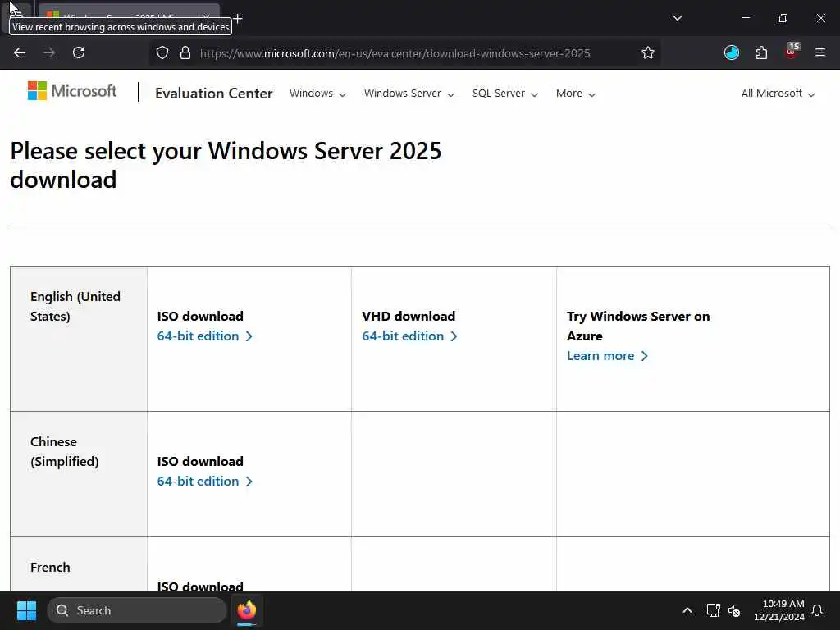Open the blue circular extension icon
Image resolution: width=840 pixels, height=630 pixels.
[731, 52]
